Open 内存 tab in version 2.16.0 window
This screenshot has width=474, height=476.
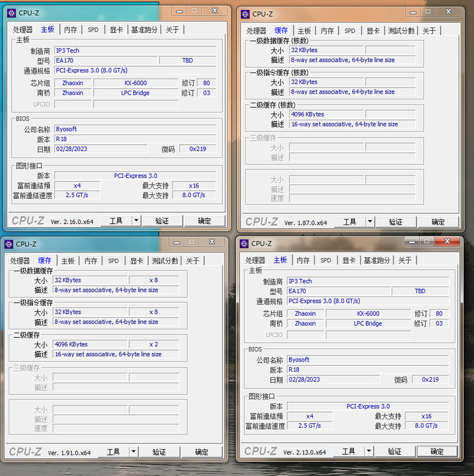tap(70, 30)
